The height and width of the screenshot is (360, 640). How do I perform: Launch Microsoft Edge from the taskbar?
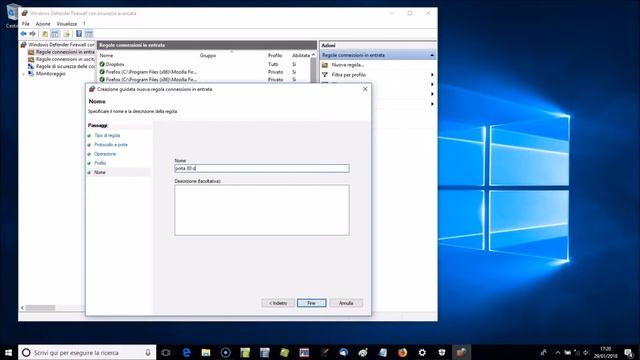(x=186, y=353)
